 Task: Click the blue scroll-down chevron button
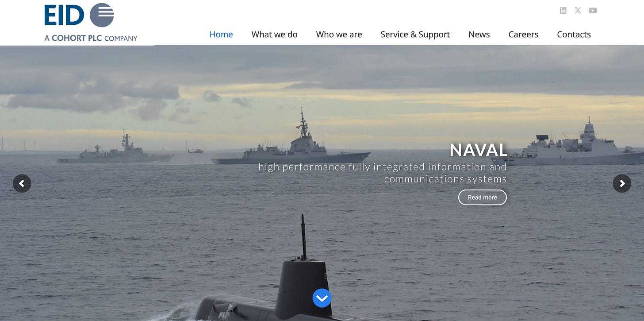322,298
